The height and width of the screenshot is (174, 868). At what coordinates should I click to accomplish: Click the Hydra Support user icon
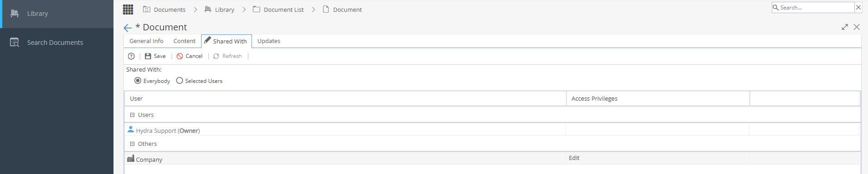pyautogui.click(x=131, y=130)
